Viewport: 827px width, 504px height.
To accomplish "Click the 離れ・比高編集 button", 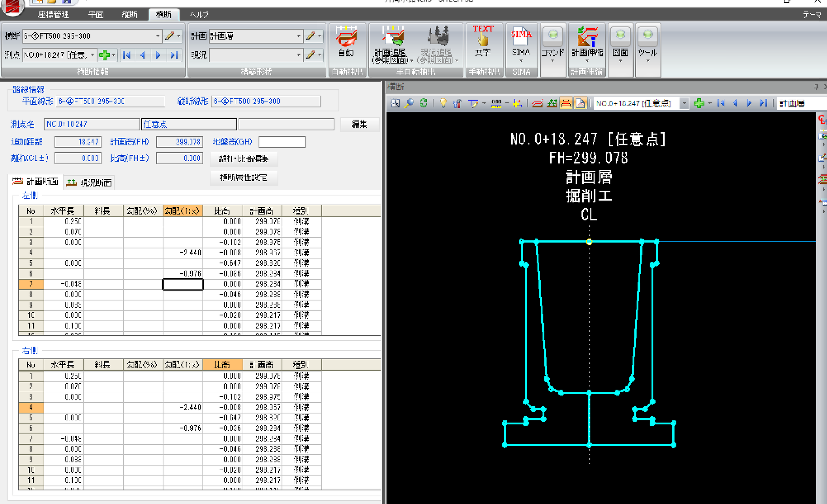I will click(x=244, y=159).
